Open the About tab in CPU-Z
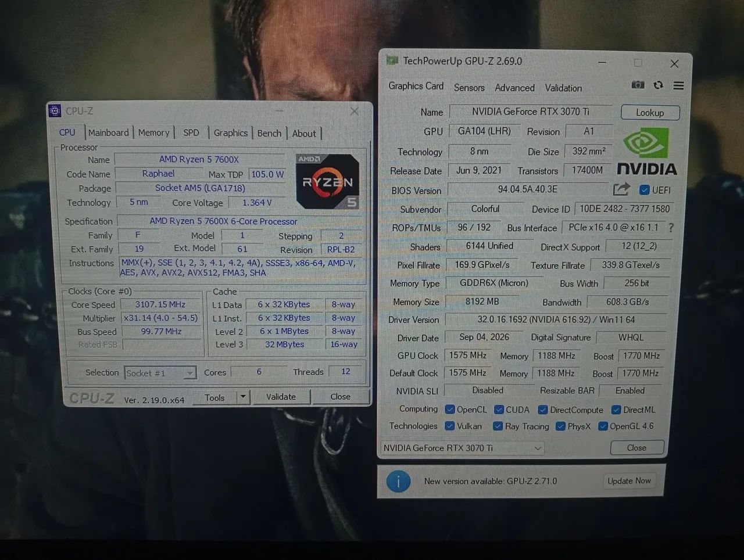 pyautogui.click(x=304, y=133)
